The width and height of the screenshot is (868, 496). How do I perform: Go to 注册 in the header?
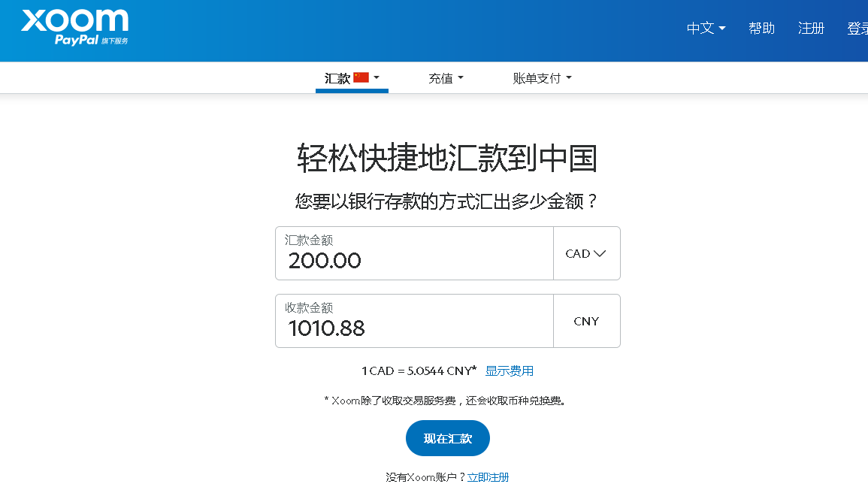coord(811,29)
